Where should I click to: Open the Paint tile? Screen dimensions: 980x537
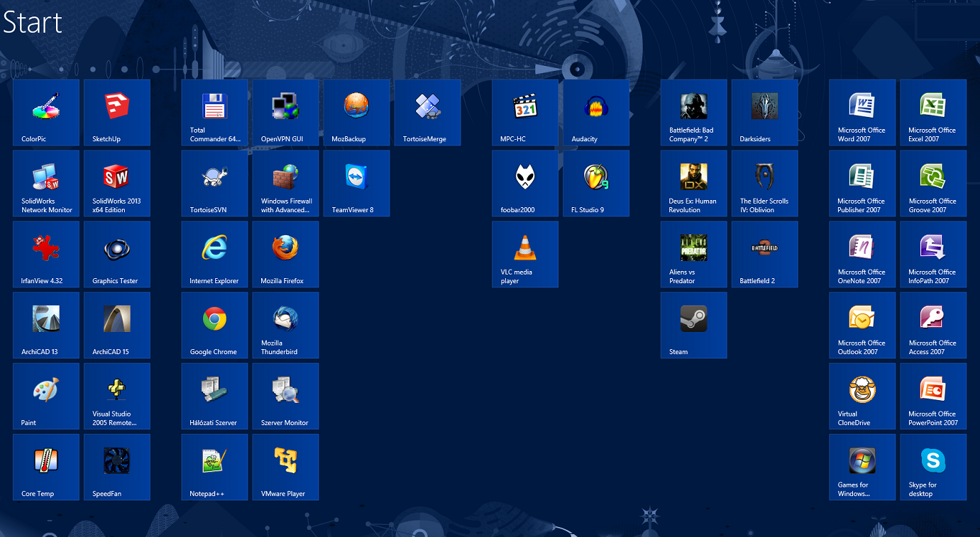[x=46, y=396]
